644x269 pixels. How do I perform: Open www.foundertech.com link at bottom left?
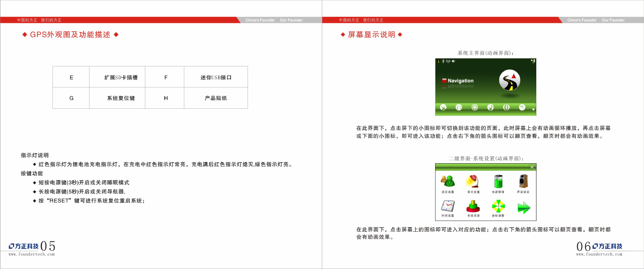tap(32, 254)
